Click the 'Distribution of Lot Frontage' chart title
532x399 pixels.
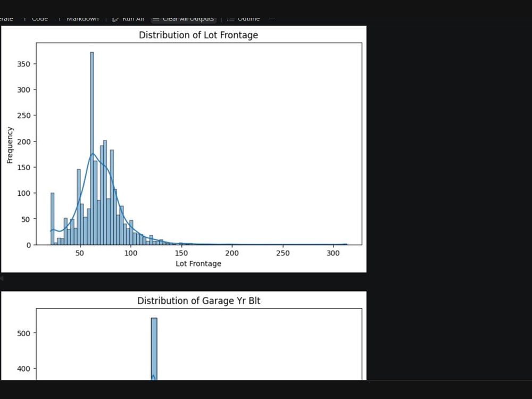pos(198,35)
